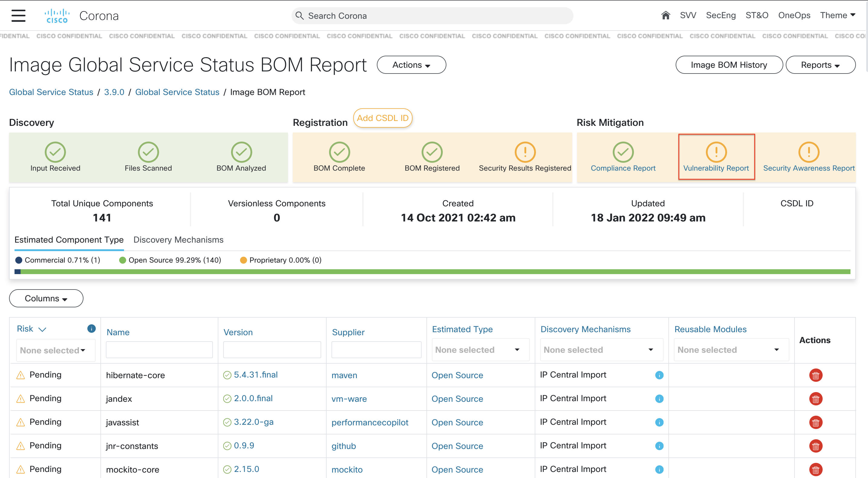
Task: Open the Reusable Modules filter dropdown
Action: click(x=731, y=349)
